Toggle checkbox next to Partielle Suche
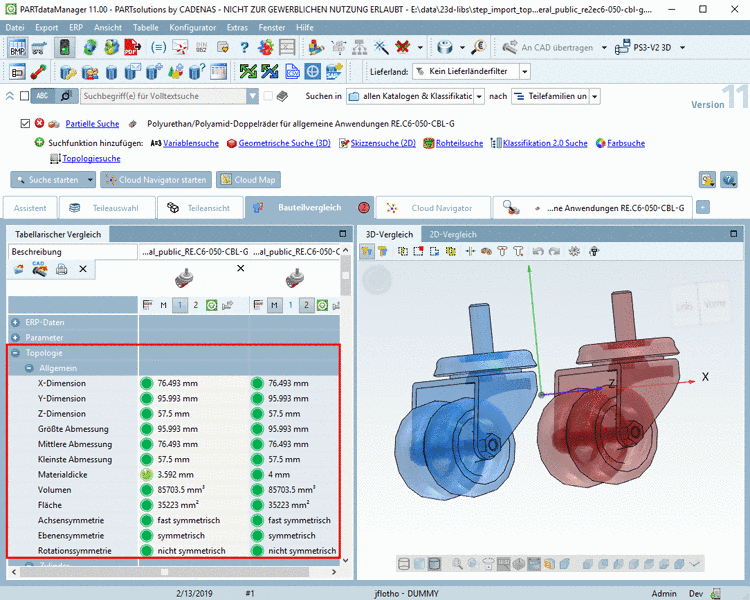This screenshot has width=750, height=600. [x=25, y=123]
